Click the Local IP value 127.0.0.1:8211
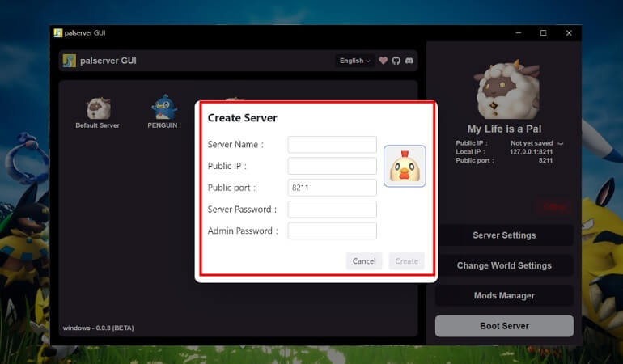The image size is (623, 364). [532, 152]
